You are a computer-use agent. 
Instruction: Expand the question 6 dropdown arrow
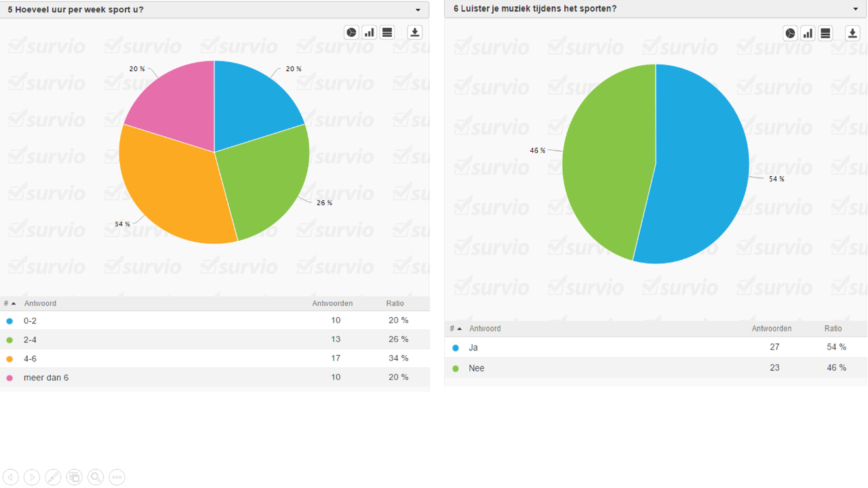(x=856, y=9)
